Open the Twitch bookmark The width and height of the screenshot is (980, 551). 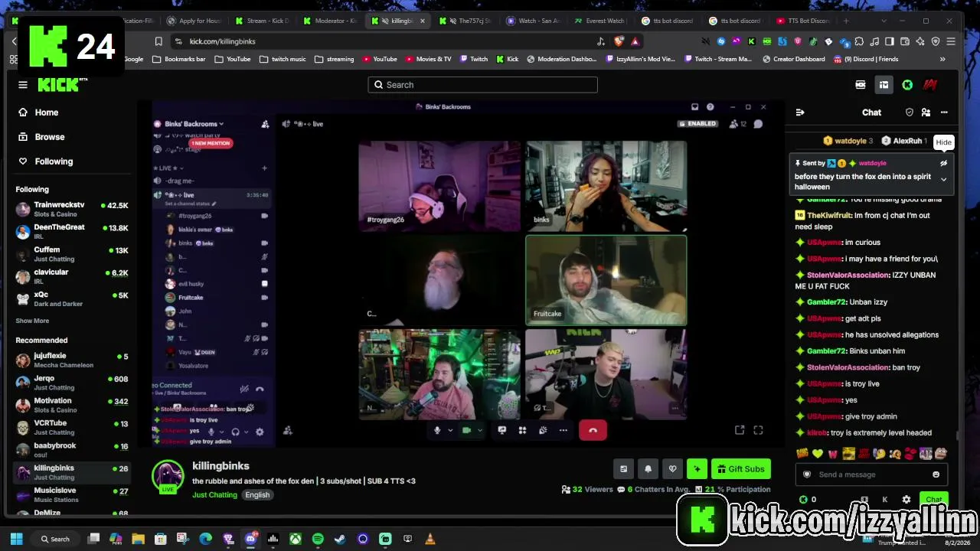click(x=472, y=59)
